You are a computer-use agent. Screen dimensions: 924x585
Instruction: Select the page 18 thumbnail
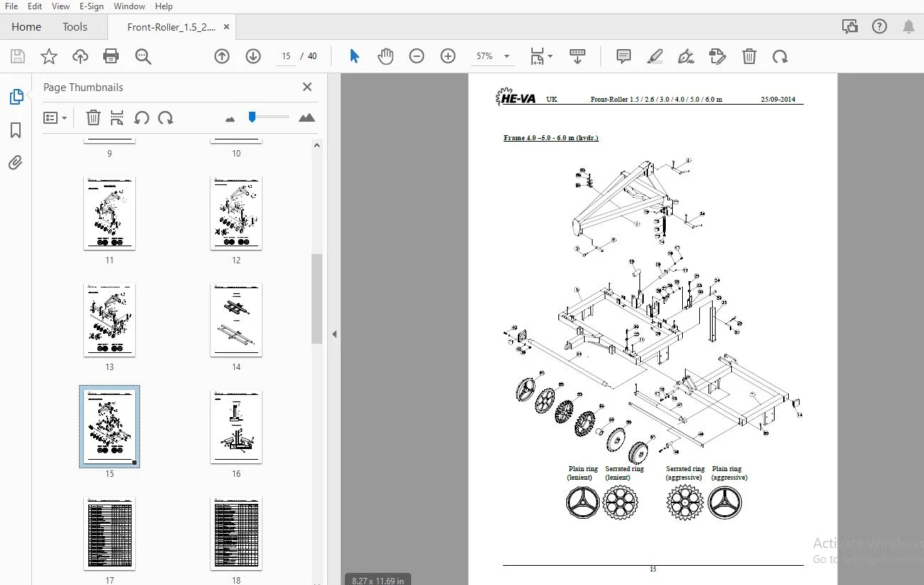[236, 534]
